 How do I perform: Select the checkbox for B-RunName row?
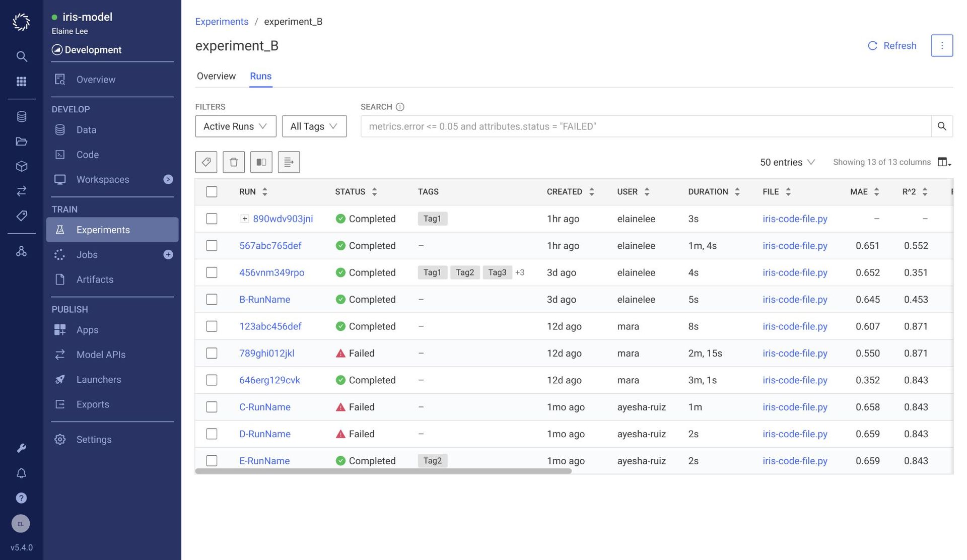[x=212, y=300]
